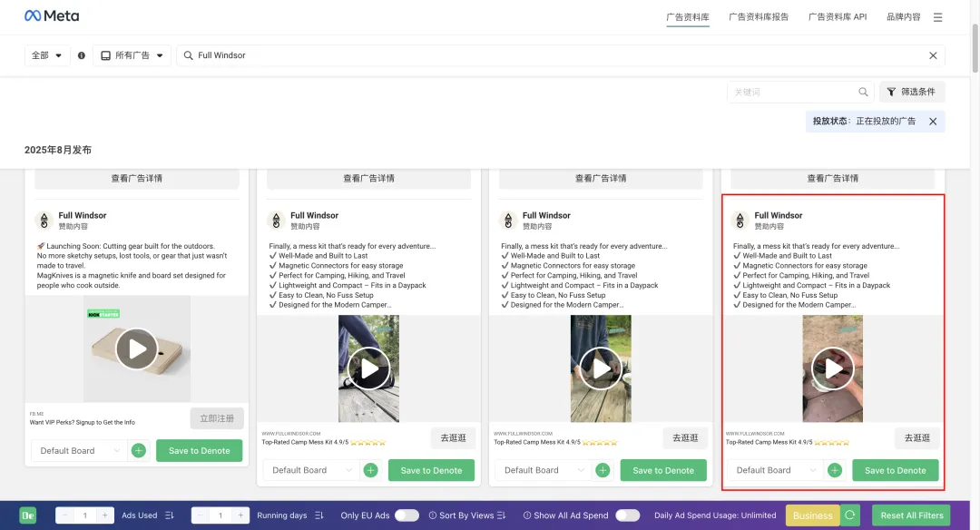Increase the Running days value with plus
The width and height of the screenshot is (980, 530).
(240, 515)
